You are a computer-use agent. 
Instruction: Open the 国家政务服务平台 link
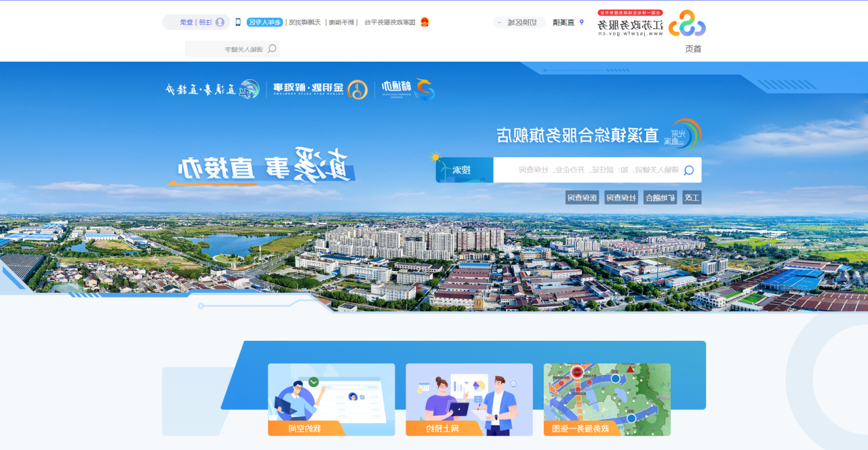click(x=390, y=22)
